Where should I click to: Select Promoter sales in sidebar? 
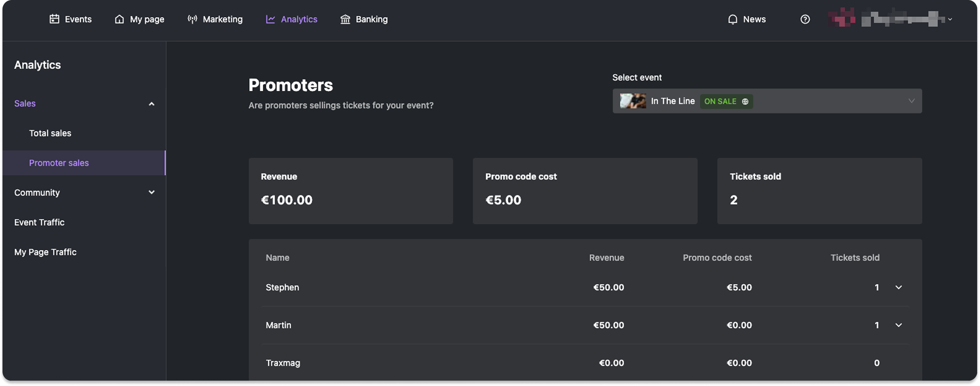click(84, 163)
